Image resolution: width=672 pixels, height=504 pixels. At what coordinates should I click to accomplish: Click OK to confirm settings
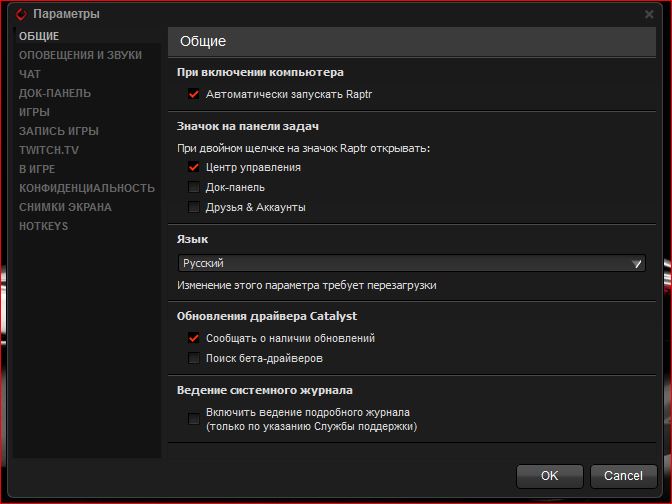[549, 476]
